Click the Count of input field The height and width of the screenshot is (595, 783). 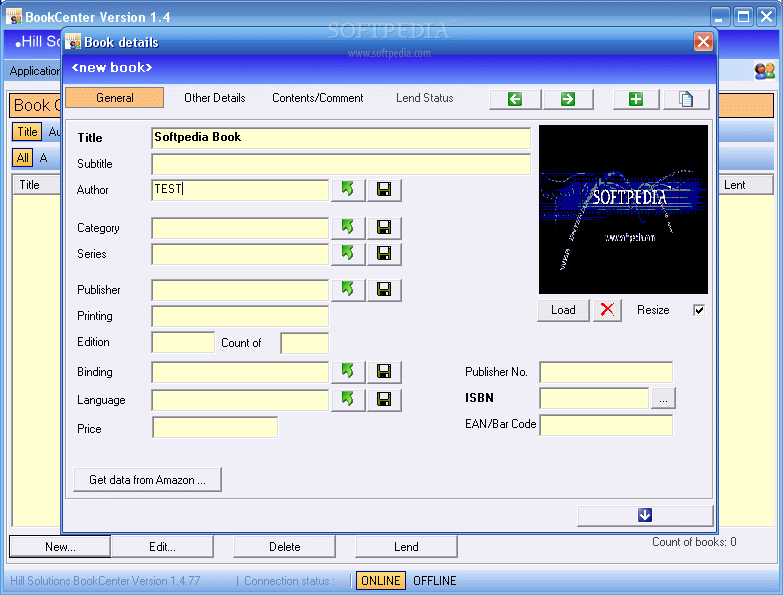tap(305, 342)
